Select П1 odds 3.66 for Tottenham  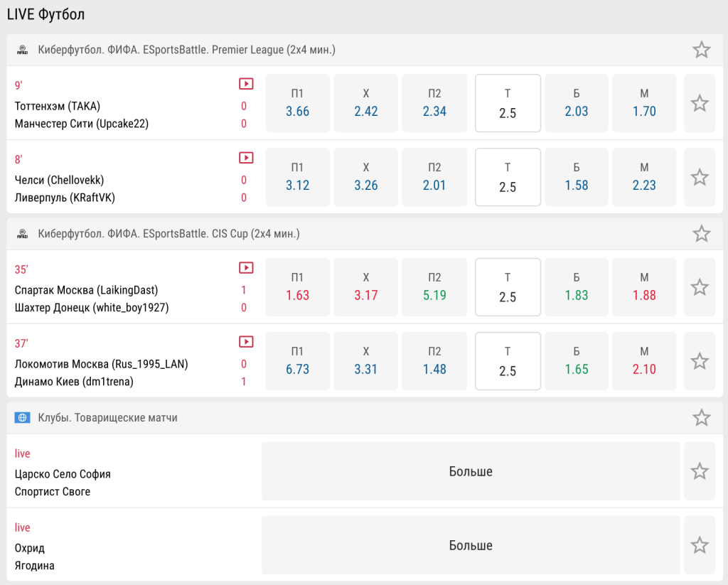click(x=297, y=104)
